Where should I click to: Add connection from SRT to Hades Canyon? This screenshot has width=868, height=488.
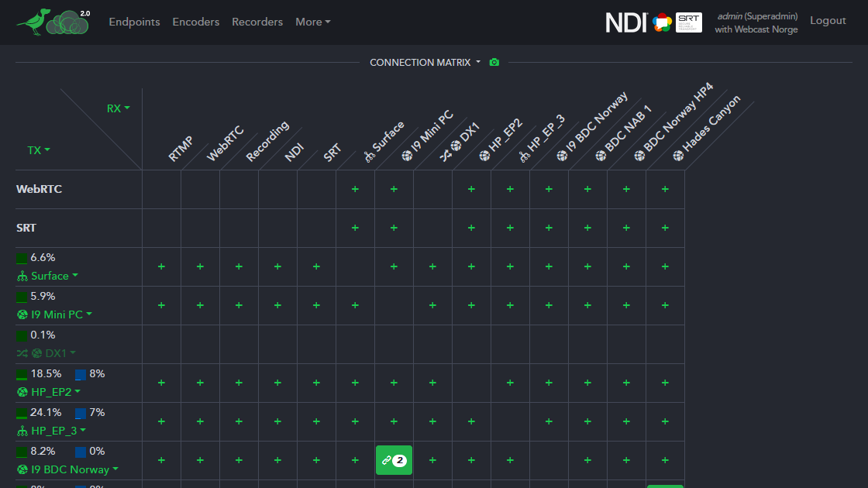666,228
